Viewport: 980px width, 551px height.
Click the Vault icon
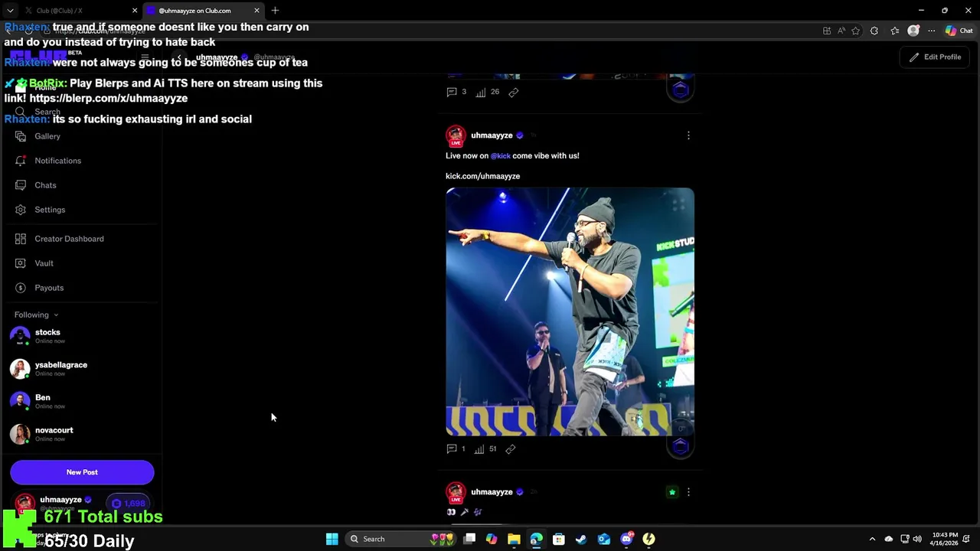click(x=21, y=263)
